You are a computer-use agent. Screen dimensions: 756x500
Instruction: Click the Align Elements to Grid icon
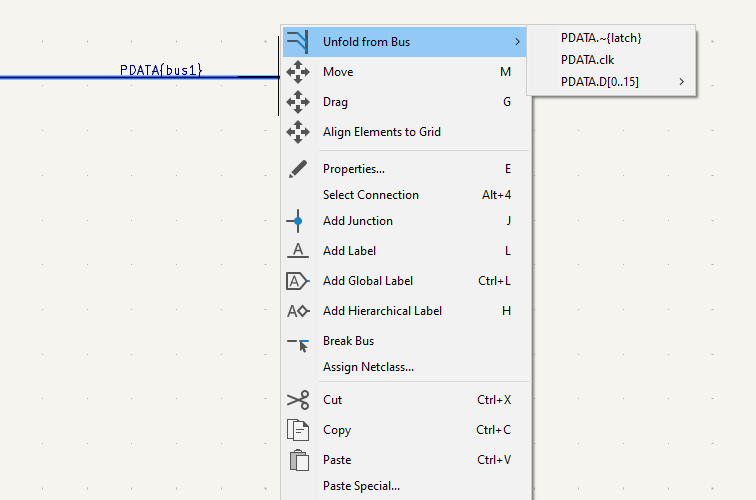[298, 132]
